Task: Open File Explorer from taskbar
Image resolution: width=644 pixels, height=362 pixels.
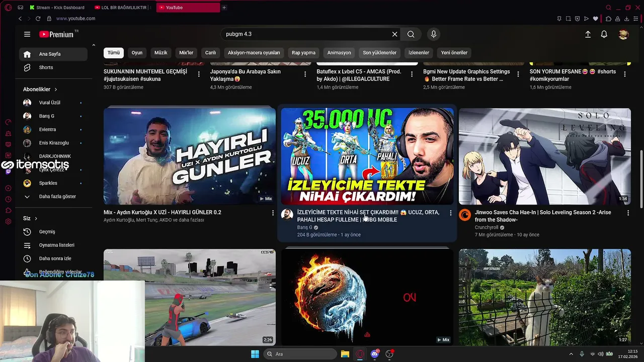Action: tap(345, 354)
